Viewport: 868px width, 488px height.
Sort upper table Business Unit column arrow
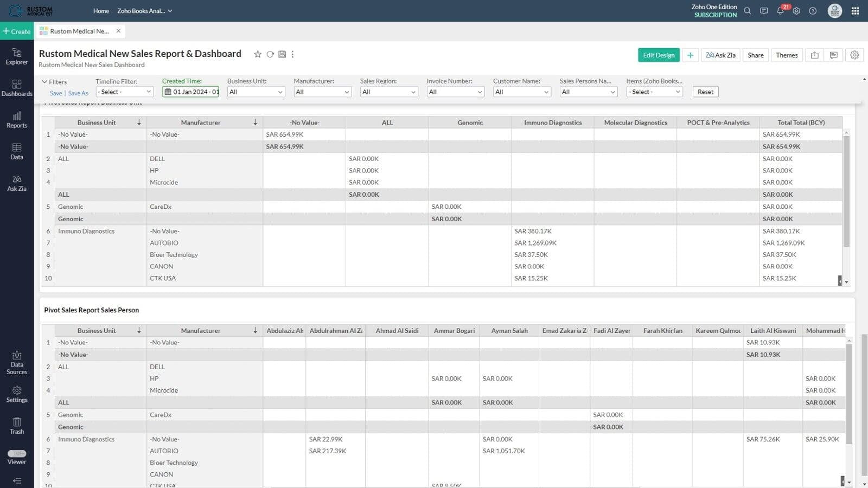[139, 123]
